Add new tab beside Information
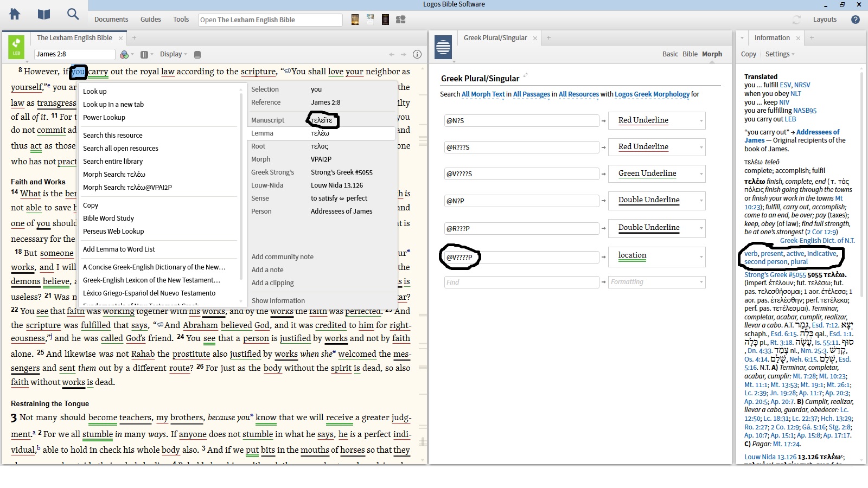868x488 pixels. coord(812,38)
